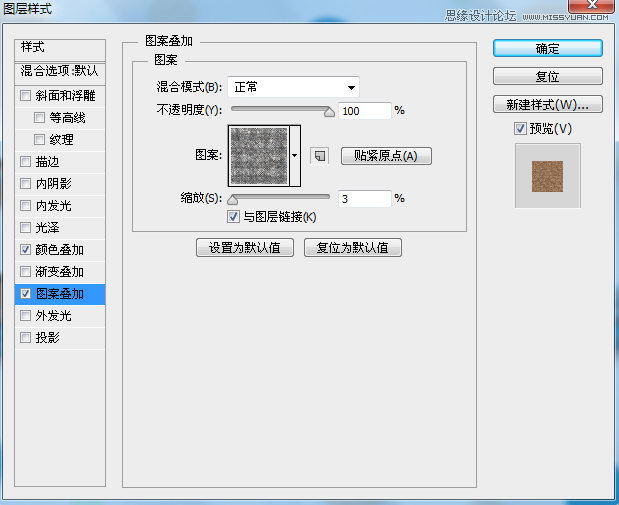
Task: Uncheck the 图案叠加 checkbox
Action: [26, 294]
